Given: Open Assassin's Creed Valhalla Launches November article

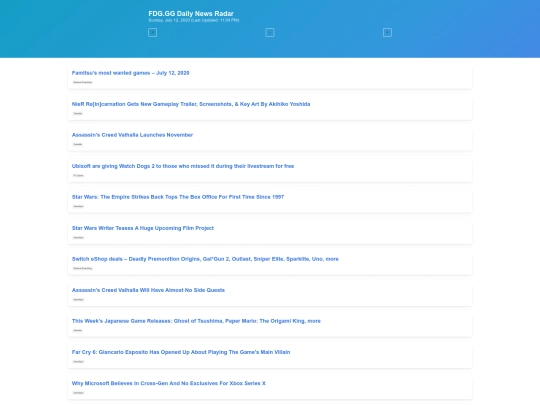Looking at the screenshot, I should coord(132,135).
